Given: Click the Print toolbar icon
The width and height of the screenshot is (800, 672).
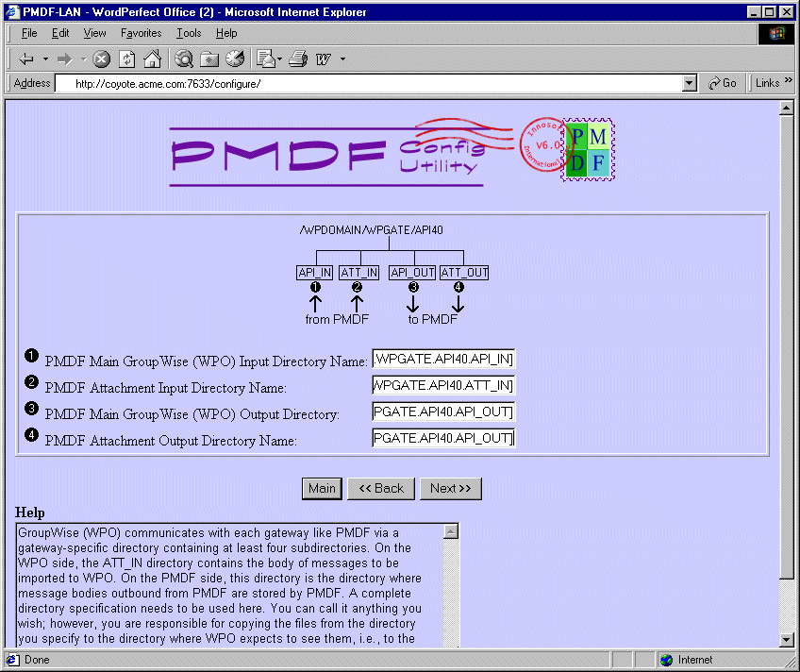Looking at the screenshot, I should 298,59.
